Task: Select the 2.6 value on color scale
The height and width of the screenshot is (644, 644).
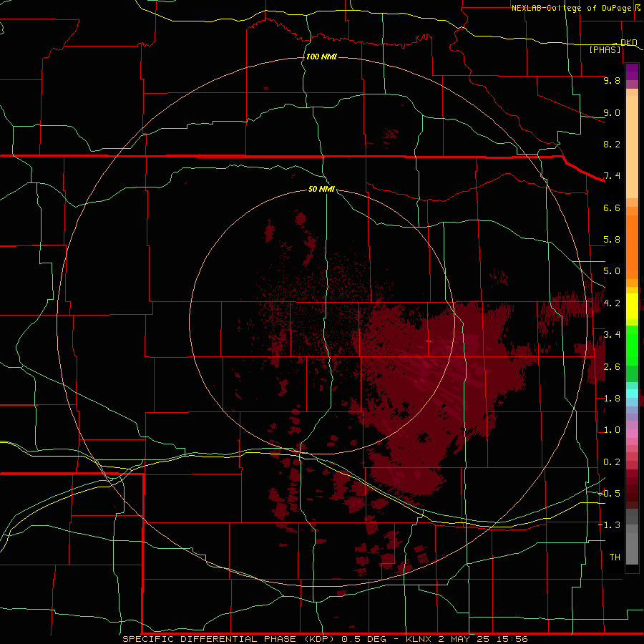Action: (612, 367)
